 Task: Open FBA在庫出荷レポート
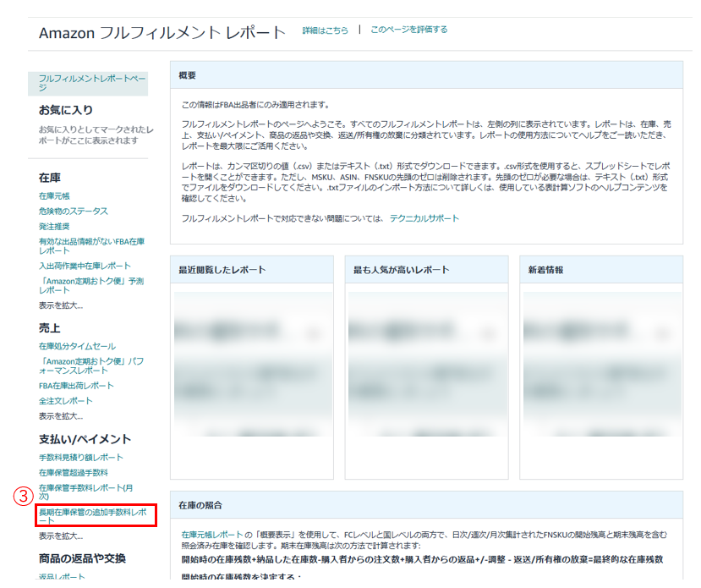(76, 386)
